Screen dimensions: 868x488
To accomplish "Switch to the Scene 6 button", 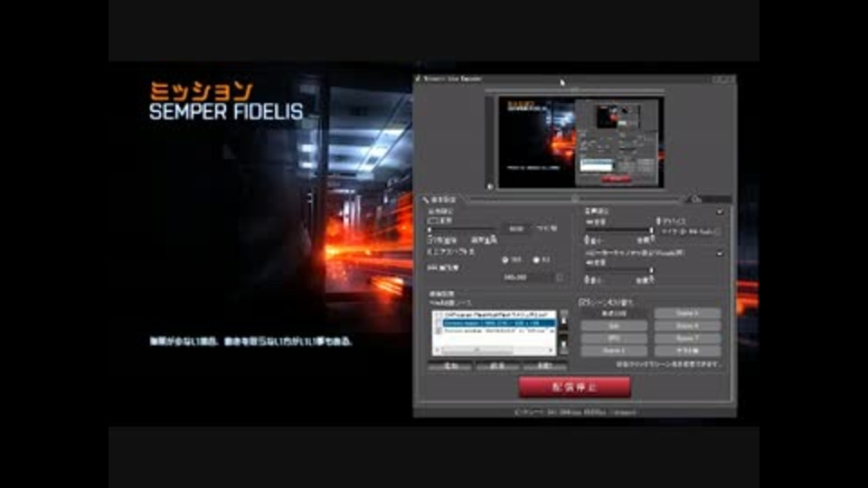I will (x=687, y=326).
